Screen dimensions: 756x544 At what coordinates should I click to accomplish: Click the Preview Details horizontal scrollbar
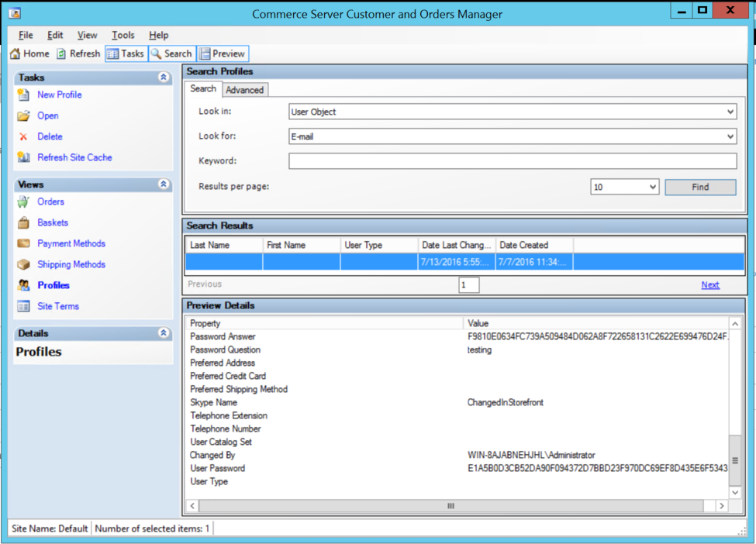(x=450, y=506)
